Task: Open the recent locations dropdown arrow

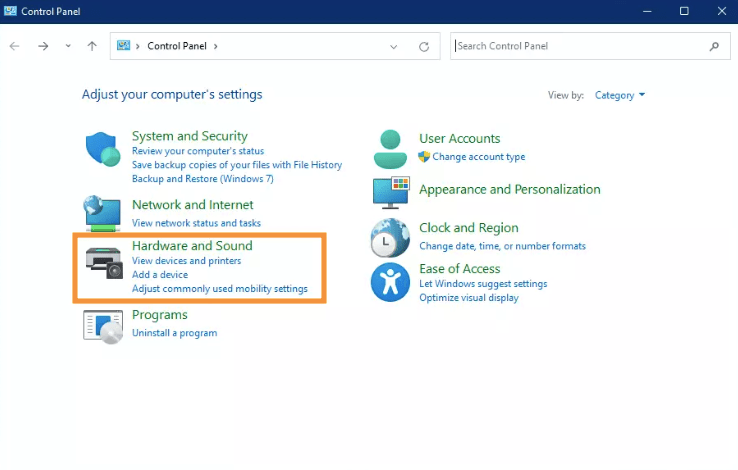Action: pyautogui.click(x=68, y=46)
